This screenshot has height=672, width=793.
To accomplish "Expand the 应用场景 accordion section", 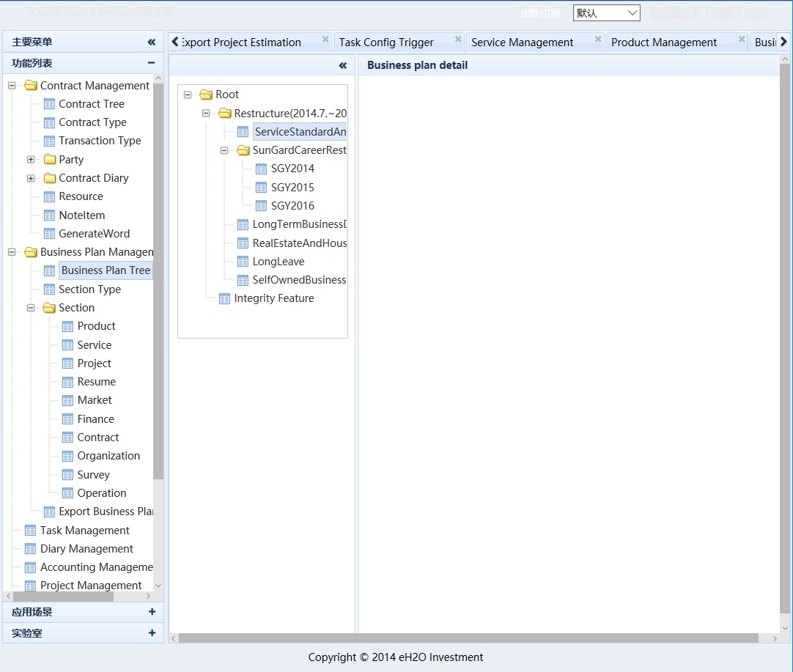I will pyautogui.click(x=152, y=612).
